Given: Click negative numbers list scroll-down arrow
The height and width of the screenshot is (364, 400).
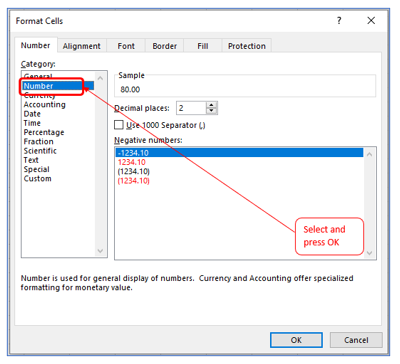Looking at the screenshot, I should [369, 253].
